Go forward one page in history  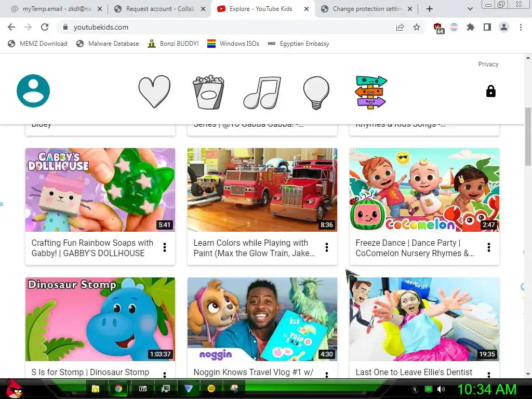(28, 27)
